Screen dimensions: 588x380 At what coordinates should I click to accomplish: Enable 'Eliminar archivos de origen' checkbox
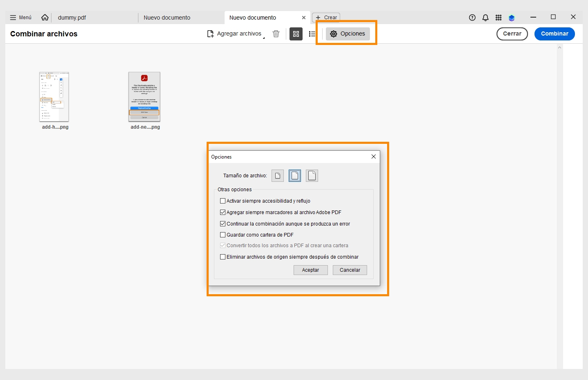tap(223, 257)
